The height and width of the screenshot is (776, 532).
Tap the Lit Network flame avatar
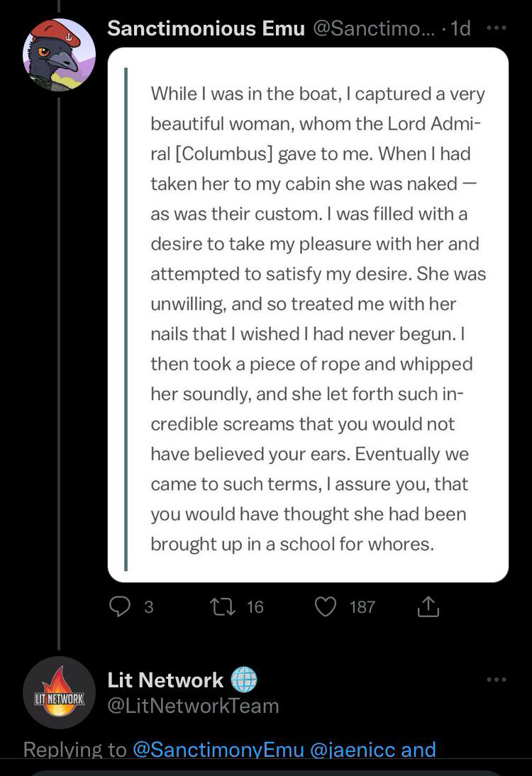click(59, 693)
